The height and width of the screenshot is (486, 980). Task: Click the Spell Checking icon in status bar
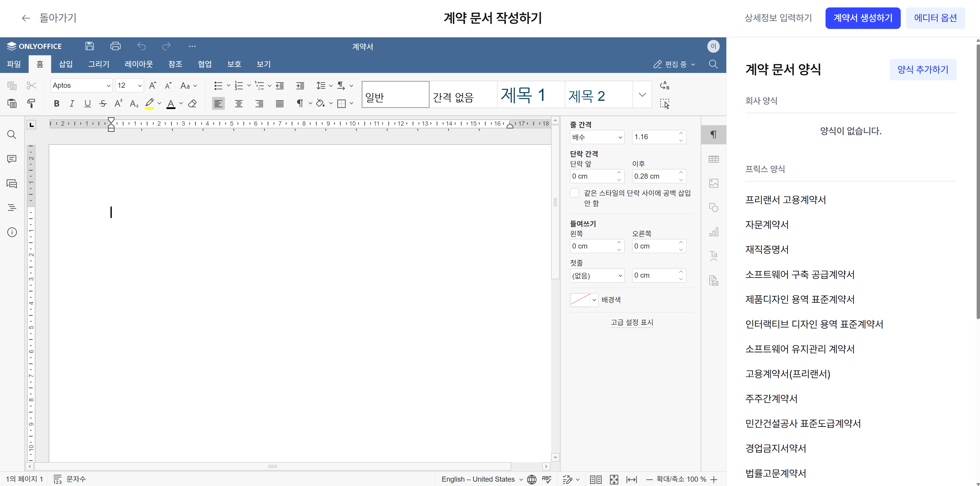point(547,479)
